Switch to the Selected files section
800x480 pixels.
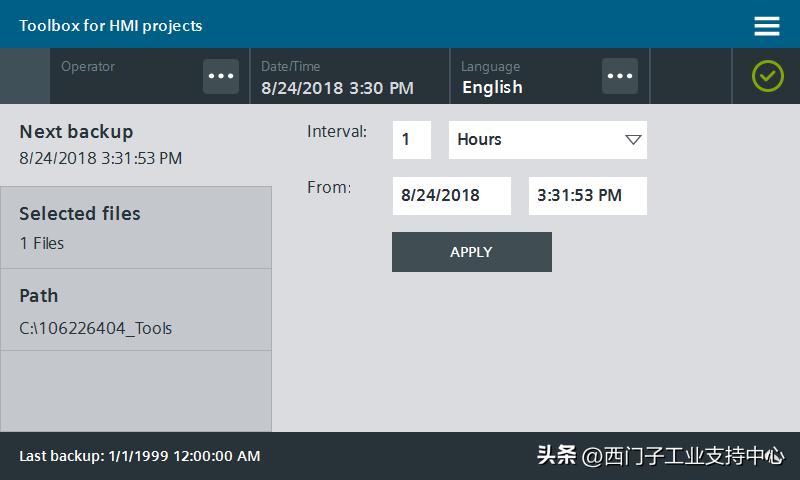[135, 227]
